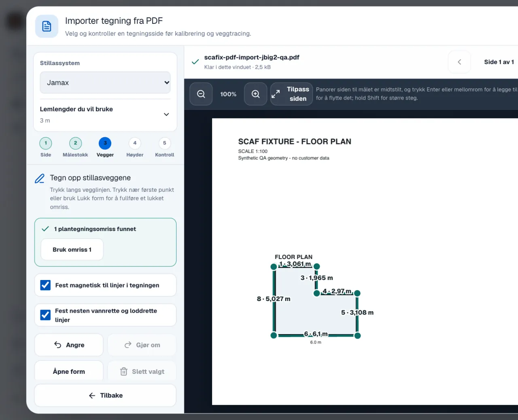The height and width of the screenshot is (420, 518).
Task: Click the 1 plantegningsomriss funnet message
Action: (95, 229)
